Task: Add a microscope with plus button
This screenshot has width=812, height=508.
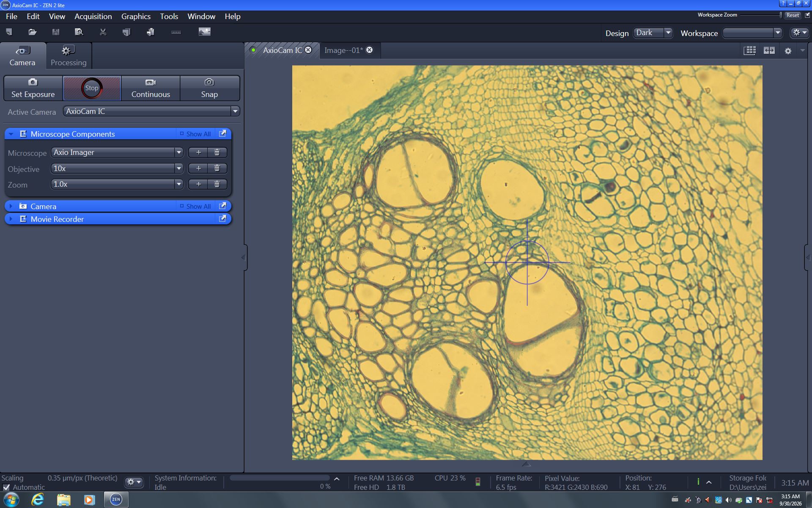Action: coord(198,152)
